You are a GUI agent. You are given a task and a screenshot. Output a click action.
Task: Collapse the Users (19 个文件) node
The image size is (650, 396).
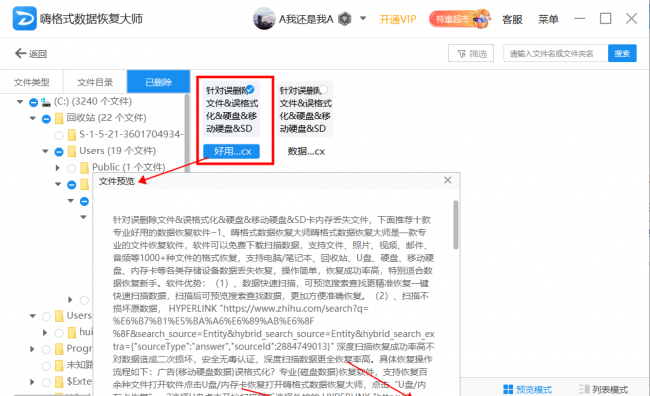(45, 151)
